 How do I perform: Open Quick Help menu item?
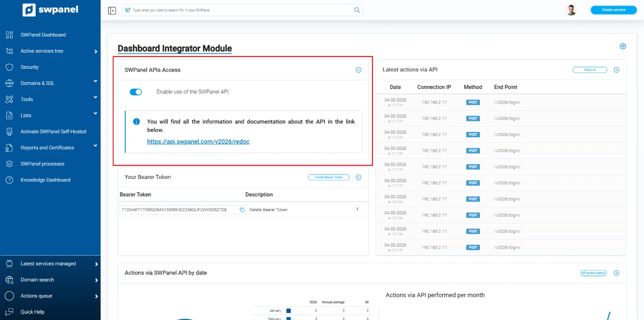click(x=33, y=312)
